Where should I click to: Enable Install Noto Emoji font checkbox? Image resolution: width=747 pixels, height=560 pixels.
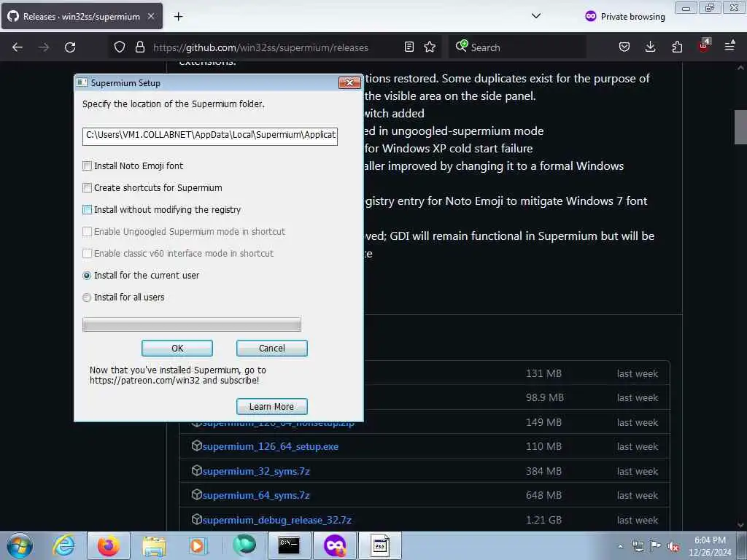[88, 166]
